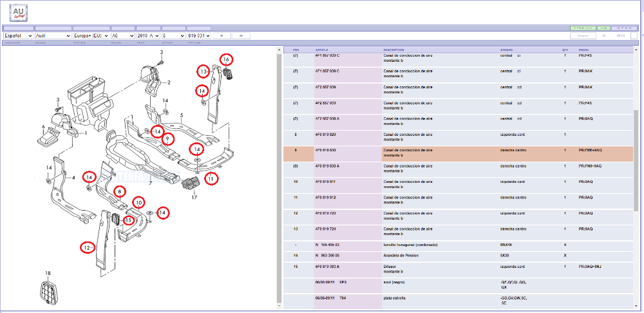Click 'PR:9AQ+6NJ' model cell
Viewport: 644px width, 313px height.
tap(590, 267)
